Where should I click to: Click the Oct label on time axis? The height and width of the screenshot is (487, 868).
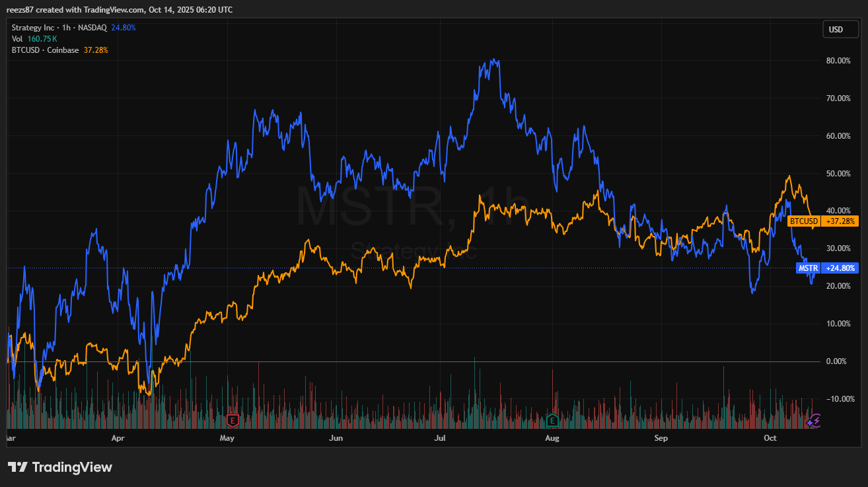pos(770,438)
